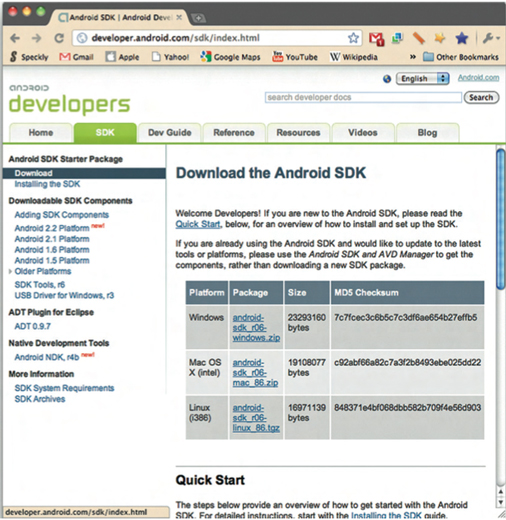Reload the page with the refresh icon

(x=59, y=38)
